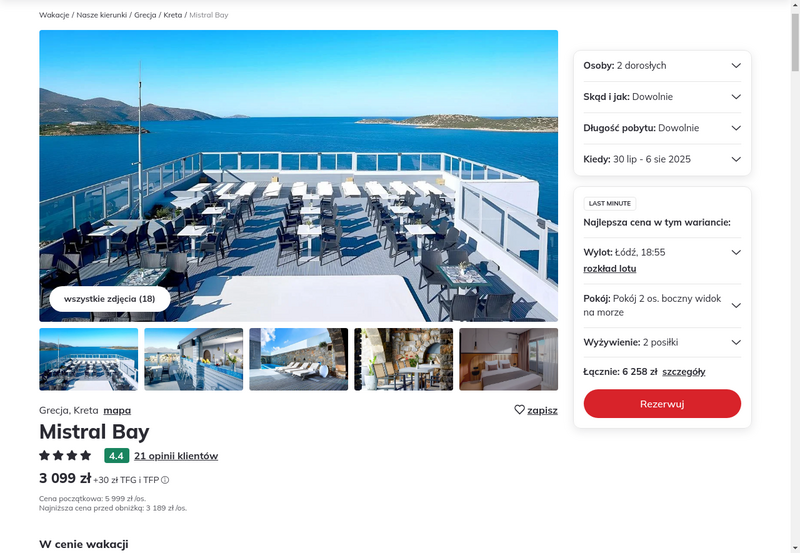Expand the Długość pobytu option
Viewport: 800px width, 553px height.
662,128
